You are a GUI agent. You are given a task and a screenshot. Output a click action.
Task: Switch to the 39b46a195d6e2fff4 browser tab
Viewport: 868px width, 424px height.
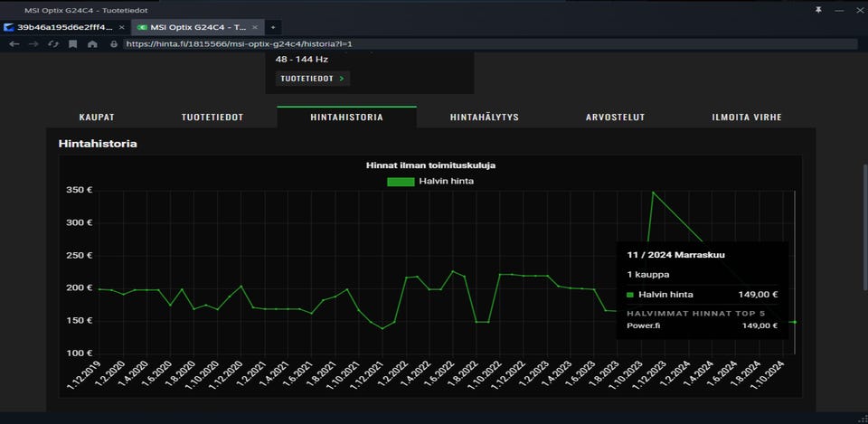[61, 27]
